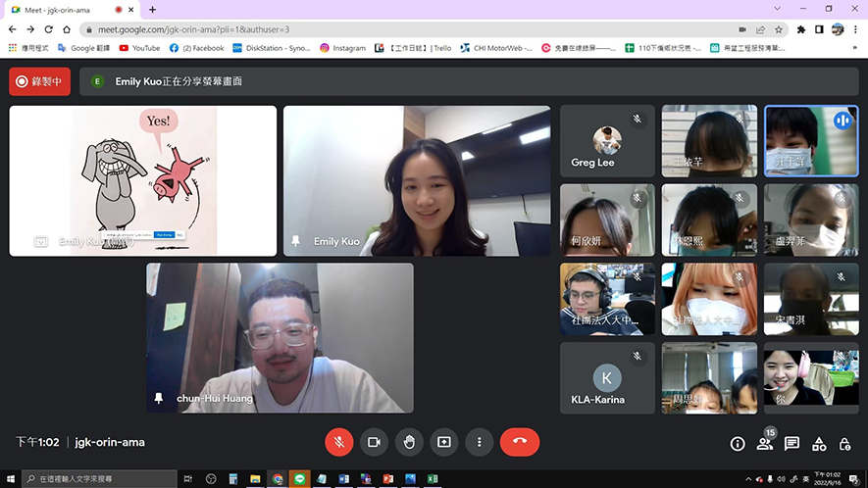
Task: Open the activities panel icon
Action: pos(819,444)
